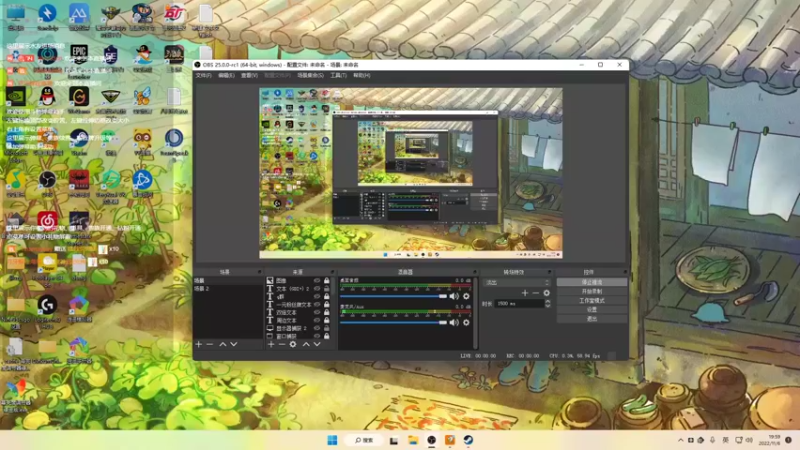Click the transition duration field
The image size is (800, 450).
[519, 304]
